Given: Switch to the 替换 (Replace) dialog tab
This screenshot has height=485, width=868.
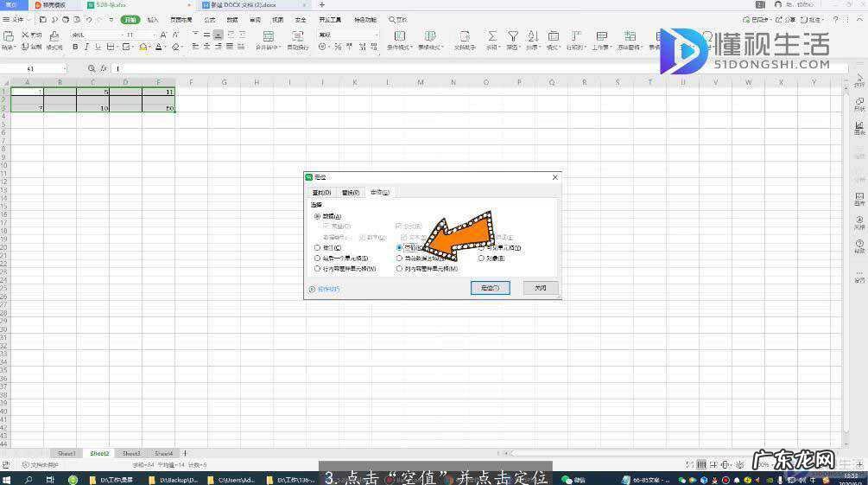Looking at the screenshot, I should click(x=350, y=192).
